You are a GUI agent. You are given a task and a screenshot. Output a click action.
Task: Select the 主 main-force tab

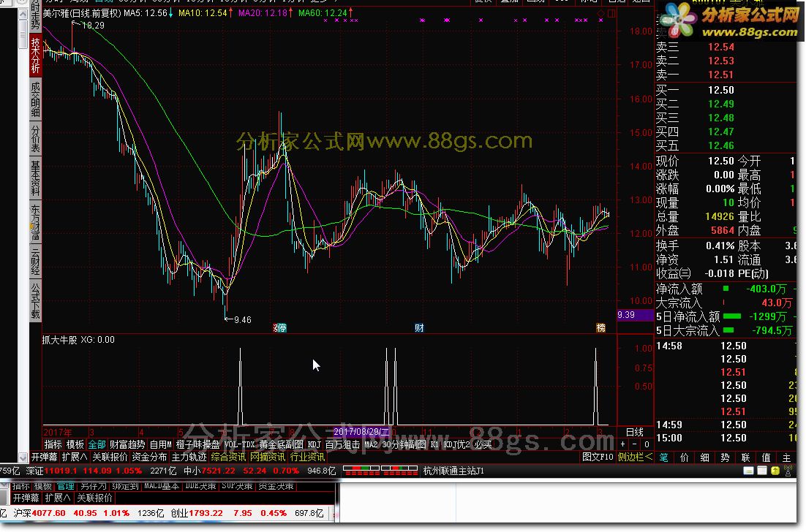tap(786, 457)
